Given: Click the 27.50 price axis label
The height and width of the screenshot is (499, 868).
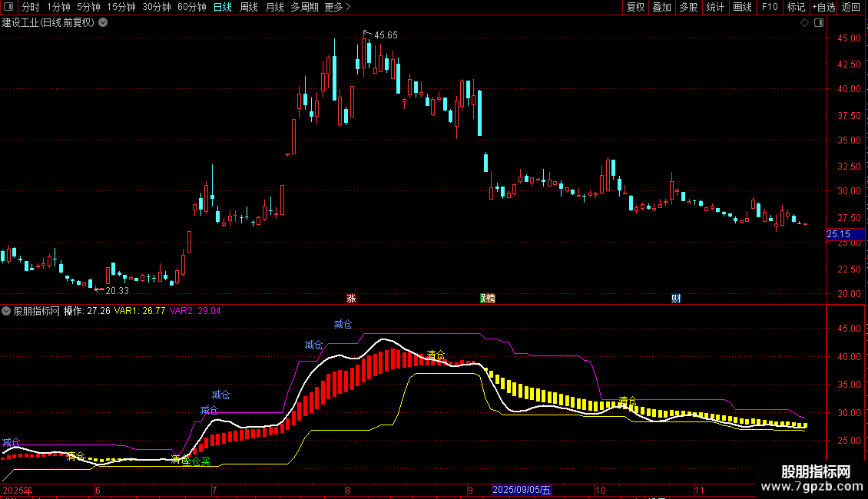Looking at the screenshot, I should coord(849,218).
